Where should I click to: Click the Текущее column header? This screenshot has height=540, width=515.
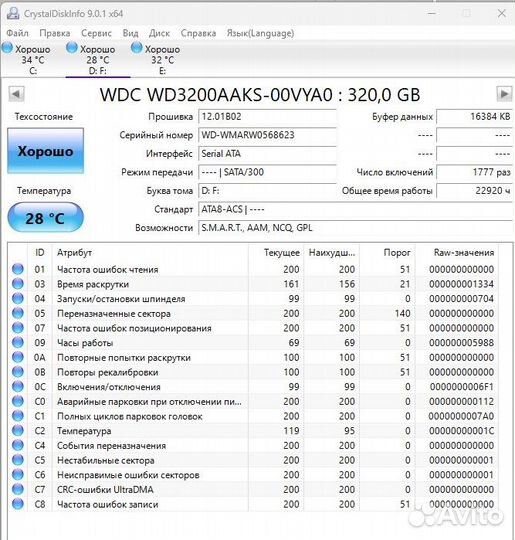pos(276,253)
